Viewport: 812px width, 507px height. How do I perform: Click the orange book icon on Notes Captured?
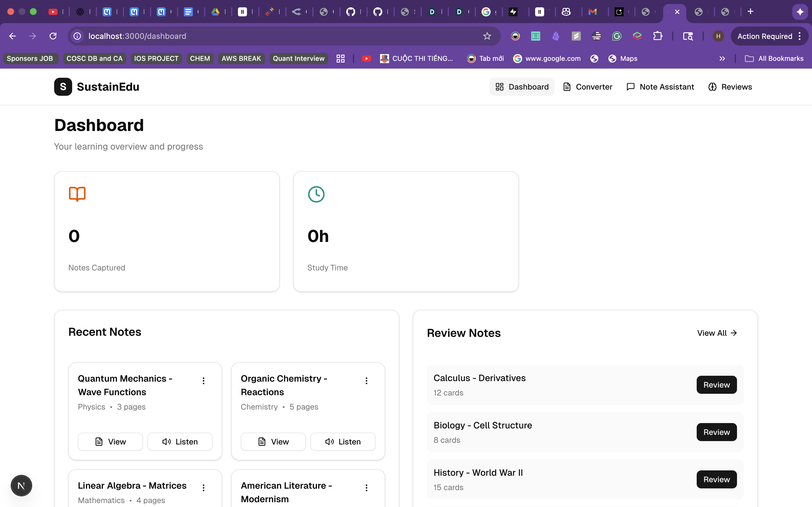pyautogui.click(x=77, y=194)
